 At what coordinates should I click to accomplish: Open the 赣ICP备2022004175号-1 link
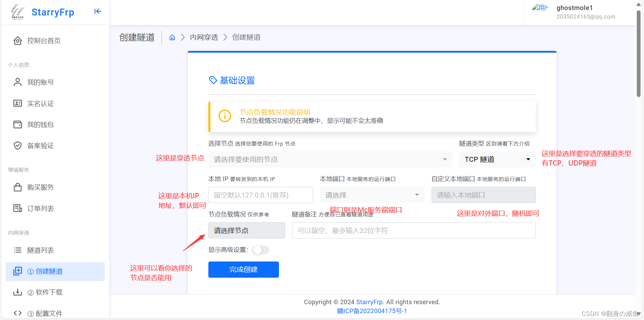coord(372,311)
